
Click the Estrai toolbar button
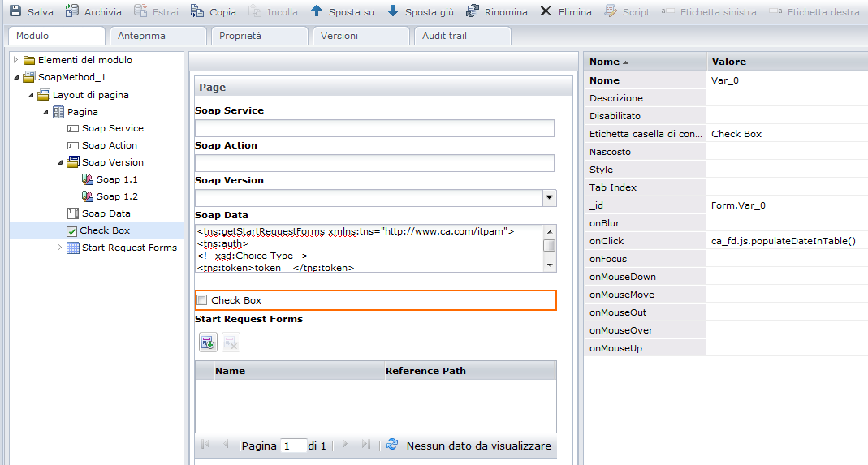pos(156,11)
